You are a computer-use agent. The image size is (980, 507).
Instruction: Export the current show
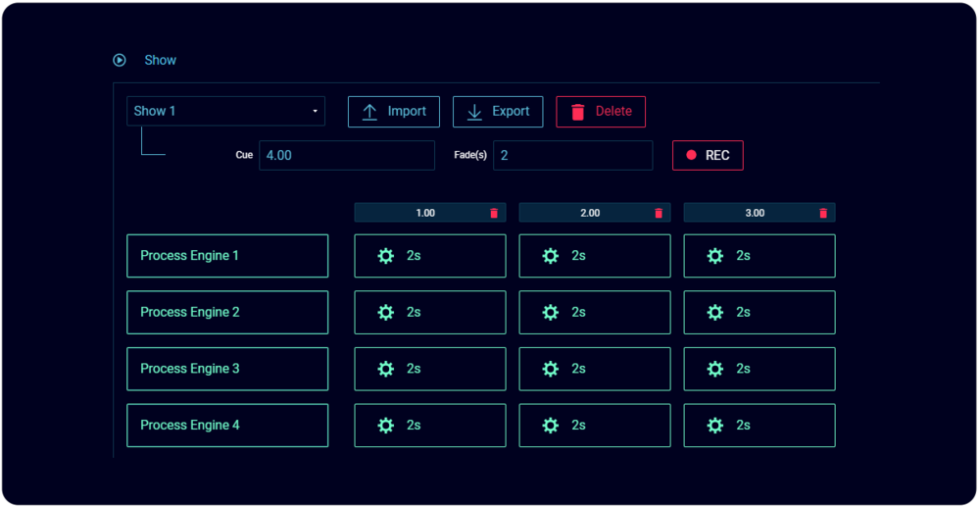[498, 112]
